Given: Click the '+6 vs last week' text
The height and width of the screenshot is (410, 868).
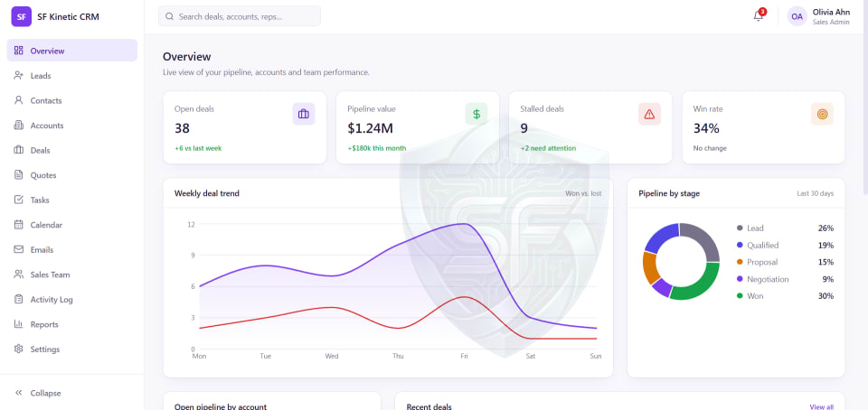Looking at the screenshot, I should coord(198,148).
